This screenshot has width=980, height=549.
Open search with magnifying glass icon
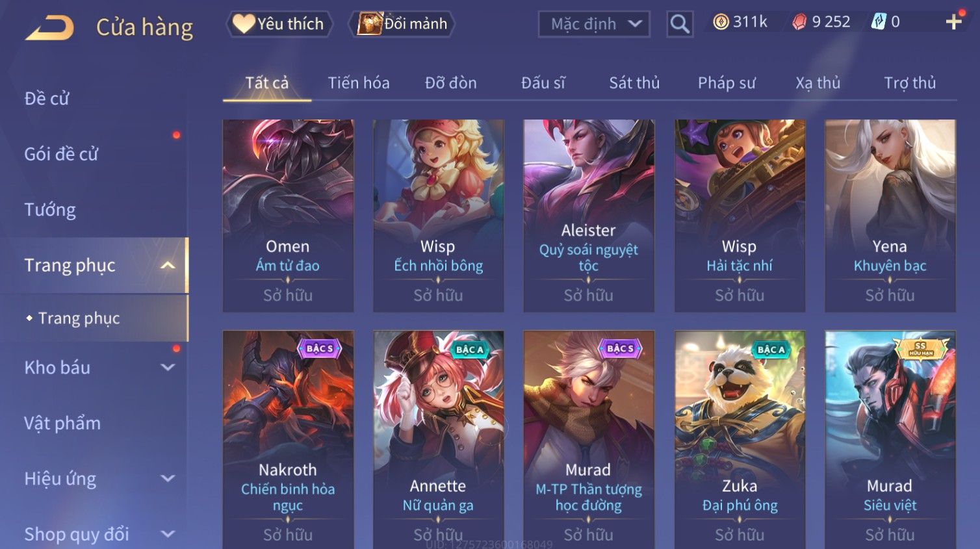coord(680,24)
